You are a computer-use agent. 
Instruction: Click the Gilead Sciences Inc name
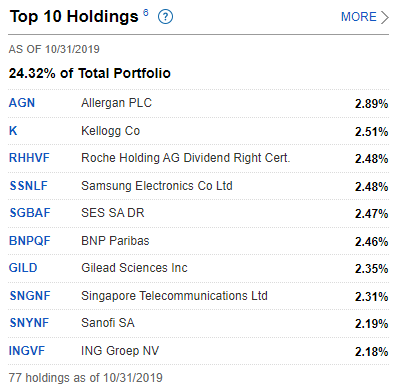[x=134, y=268]
